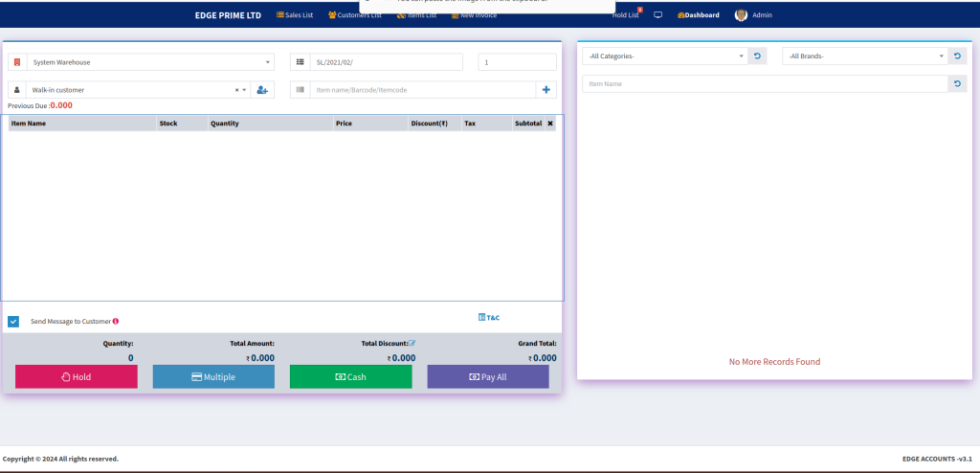
Task: Open the System Warehouse dropdown
Action: (x=149, y=62)
